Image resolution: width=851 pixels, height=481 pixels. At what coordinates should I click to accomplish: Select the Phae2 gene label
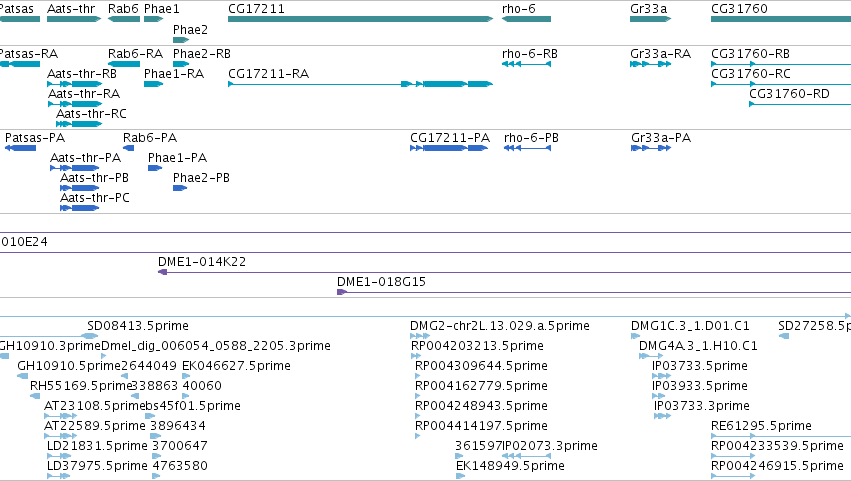(190, 30)
